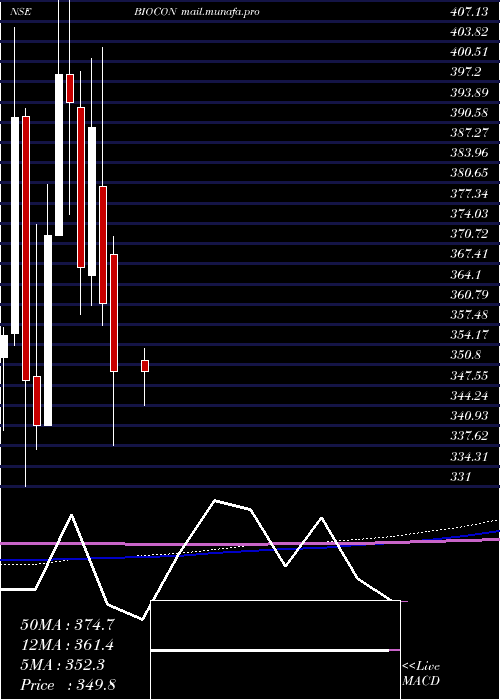Click the 390.58 price axis label
Image resolution: width=500 pixels, height=700 pixels.
(469, 112)
